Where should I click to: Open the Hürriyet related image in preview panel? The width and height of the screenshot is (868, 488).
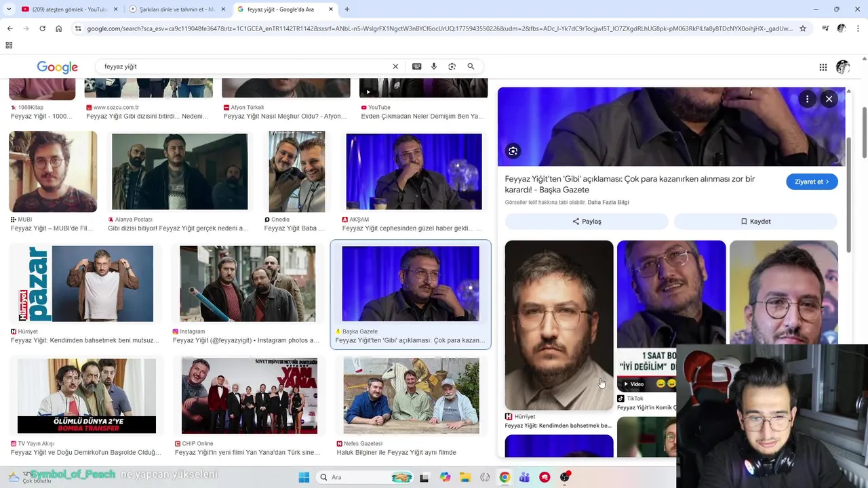[x=559, y=325]
